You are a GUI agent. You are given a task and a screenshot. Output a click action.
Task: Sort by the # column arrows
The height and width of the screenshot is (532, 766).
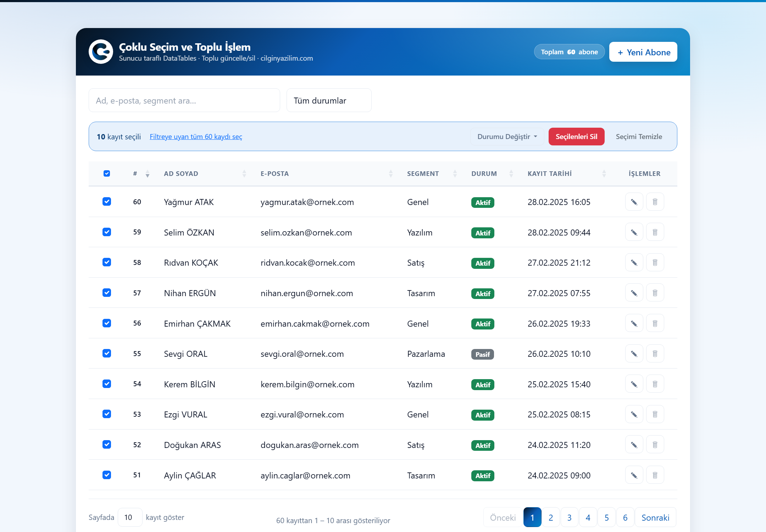[x=148, y=174]
